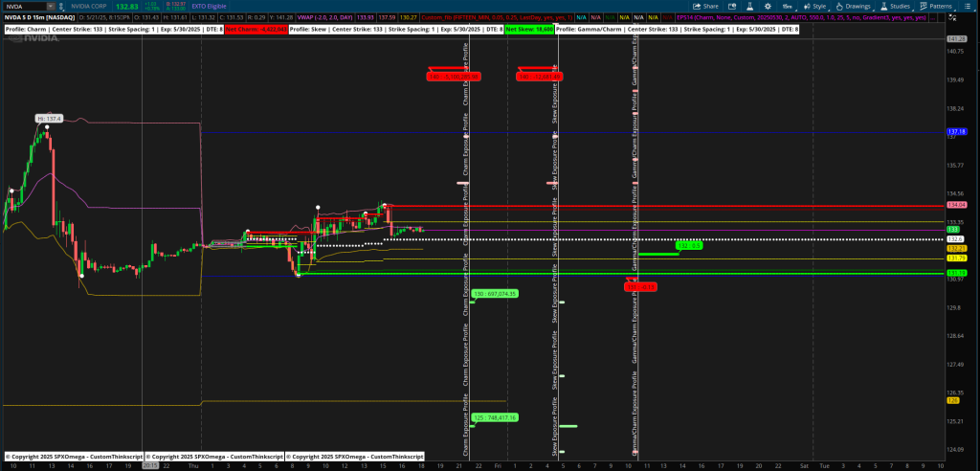Open the Drawings menu
This screenshot has height=471, width=980.
click(x=853, y=6)
